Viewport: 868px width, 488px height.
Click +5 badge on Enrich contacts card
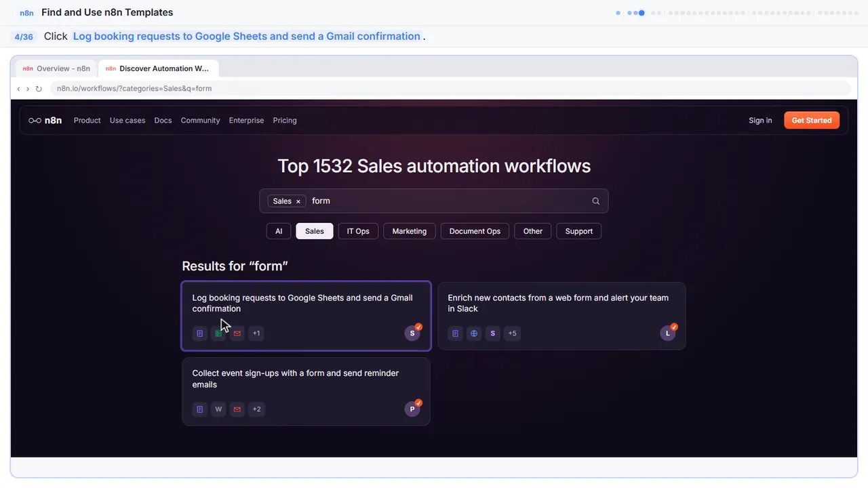coord(512,333)
